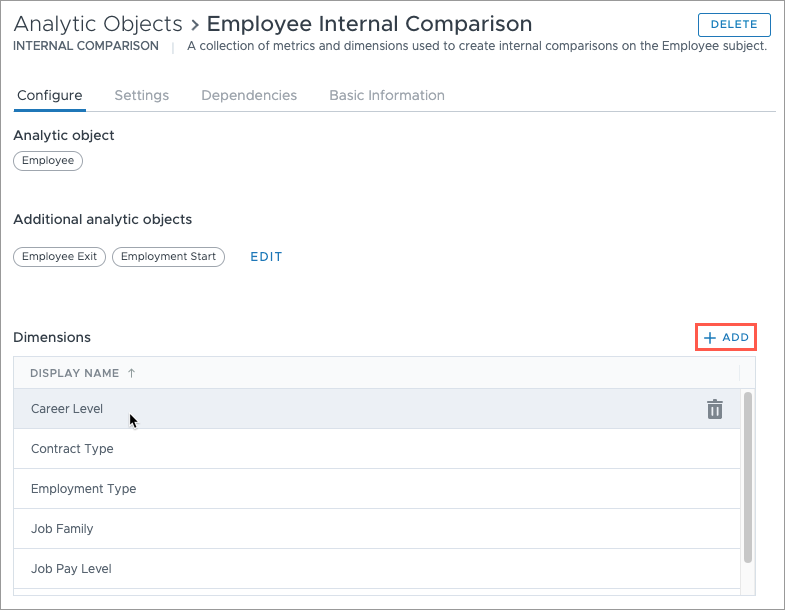Open the Basic Information tab
The image size is (785, 610).
[x=387, y=95]
